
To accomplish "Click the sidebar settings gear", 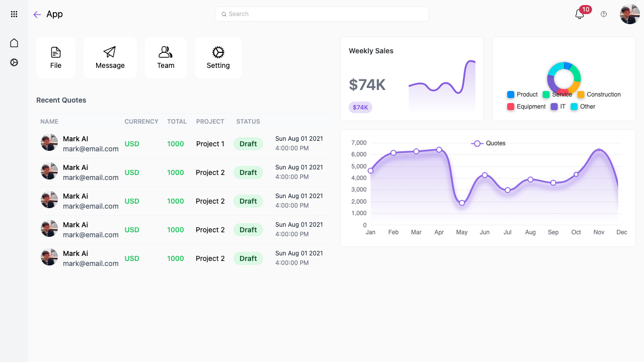I will [x=14, y=62].
